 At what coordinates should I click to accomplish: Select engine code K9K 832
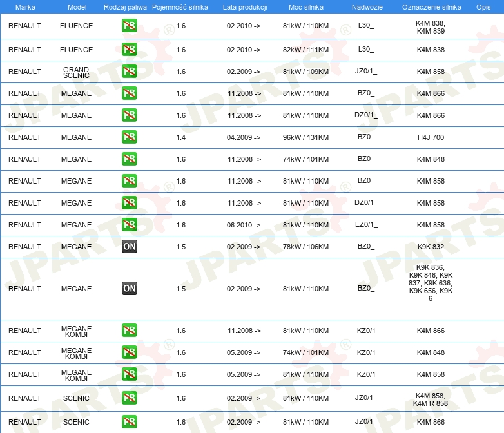pyautogui.click(x=431, y=247)
